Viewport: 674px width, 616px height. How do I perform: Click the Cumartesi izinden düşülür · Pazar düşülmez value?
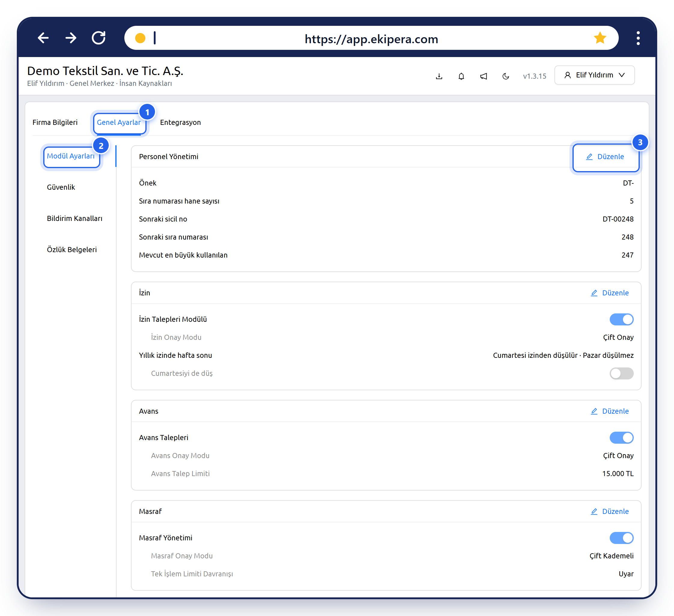[563, 355]
